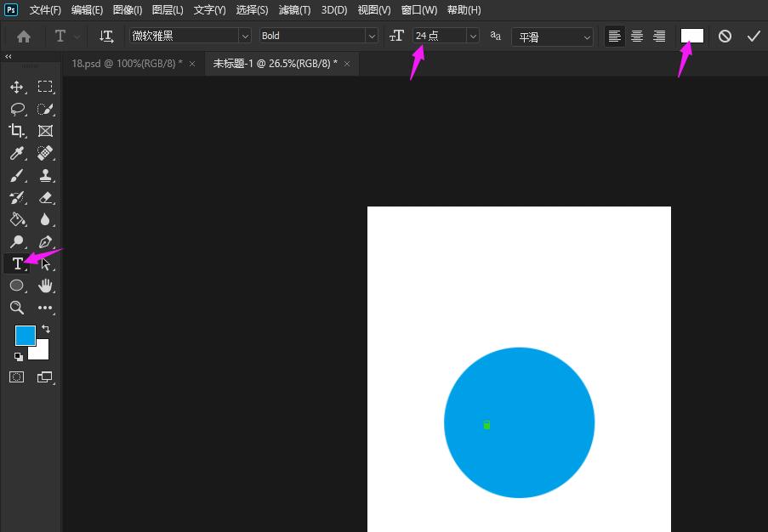
Task: Open the 图像(I) menu
Action: click(x=128, y=10)
